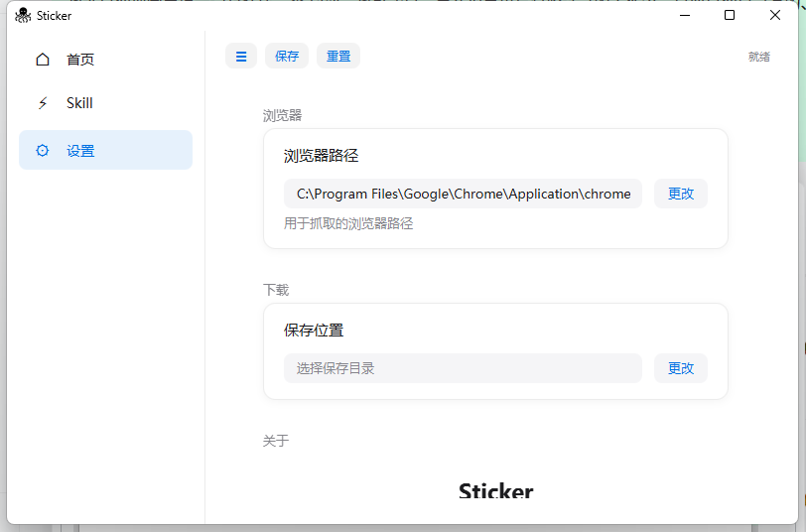Image resolution: width=806 pixels, height=532 pixels.
Task: Click 更改 next to the save location
Action: tap(681, 368)
